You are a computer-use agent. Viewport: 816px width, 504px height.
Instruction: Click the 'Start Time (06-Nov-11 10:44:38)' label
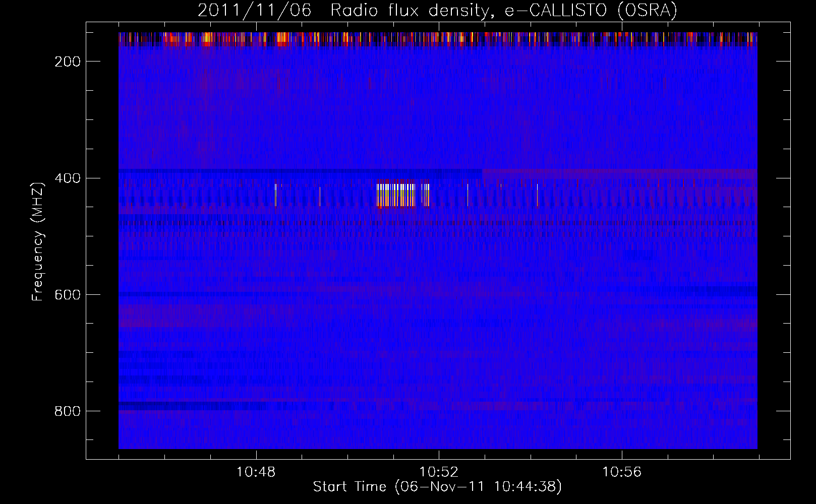437,487
